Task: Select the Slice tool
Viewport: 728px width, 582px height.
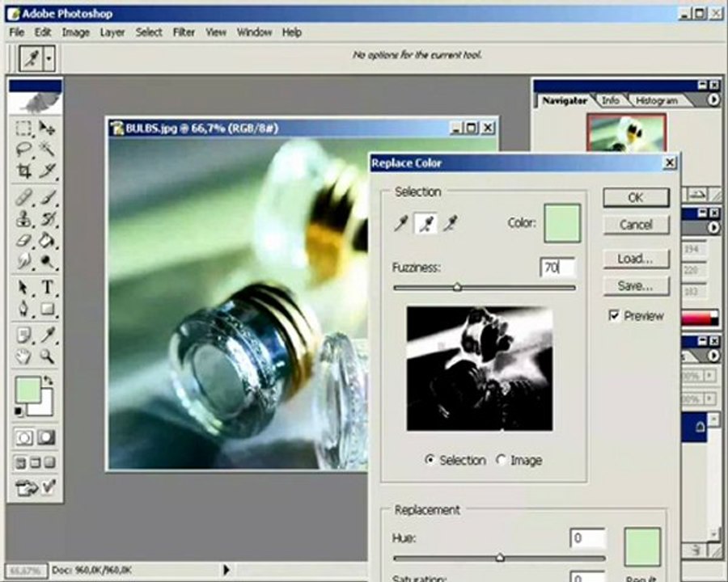Action: [x=47, y=171]
